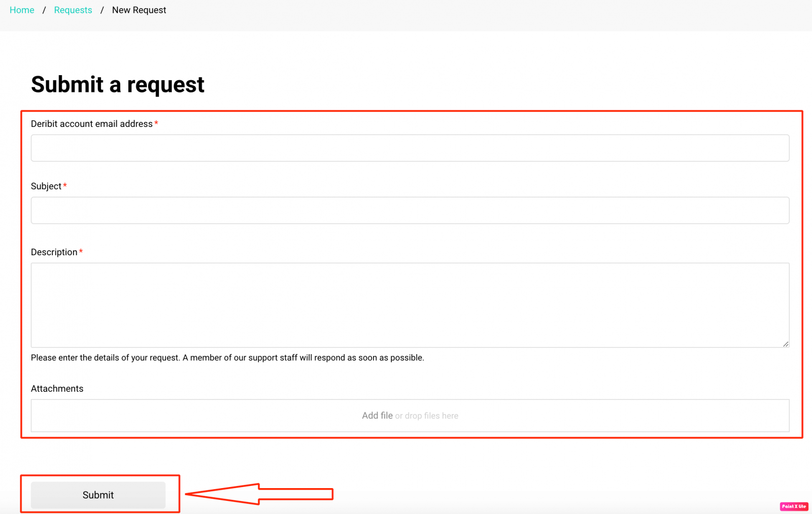The width and height of the screenshot is (812, 514).
Task: Click the Add file link
Action: tap(377, 416)
